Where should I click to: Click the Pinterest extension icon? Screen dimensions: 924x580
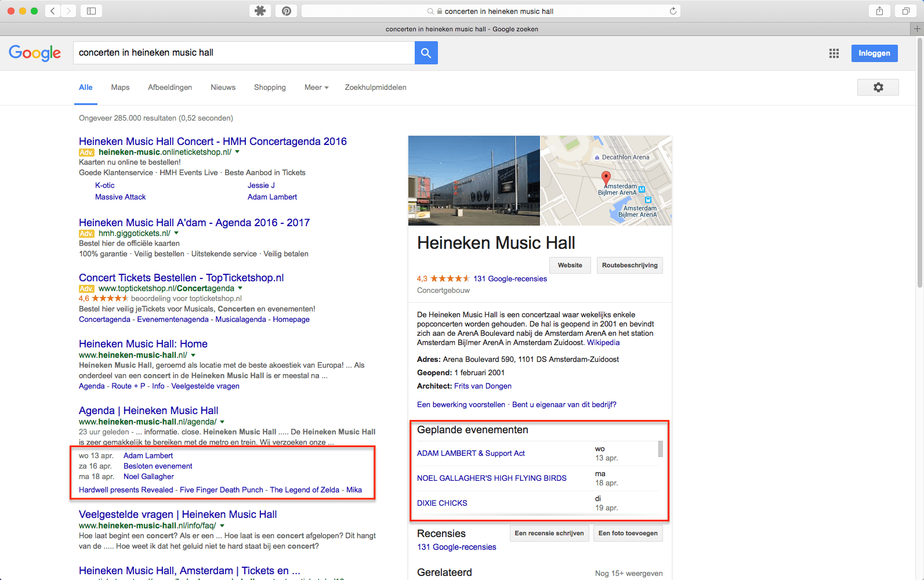click(287, 11)
